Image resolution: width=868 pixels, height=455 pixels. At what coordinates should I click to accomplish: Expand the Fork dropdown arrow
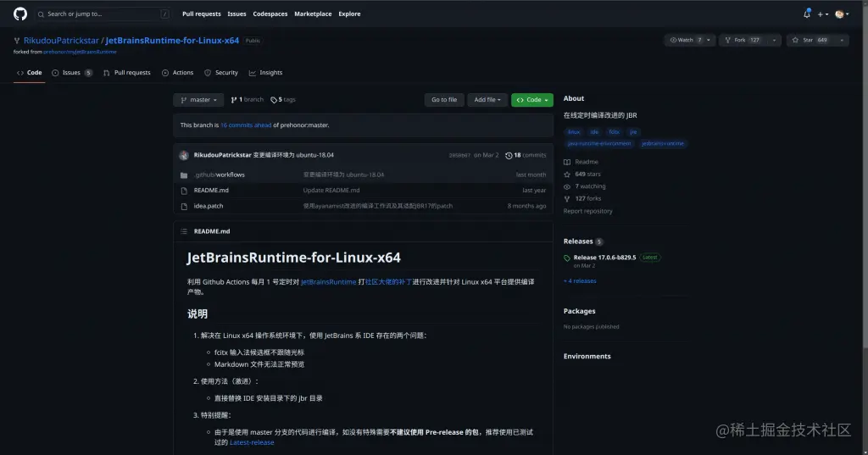coord(775,40)
